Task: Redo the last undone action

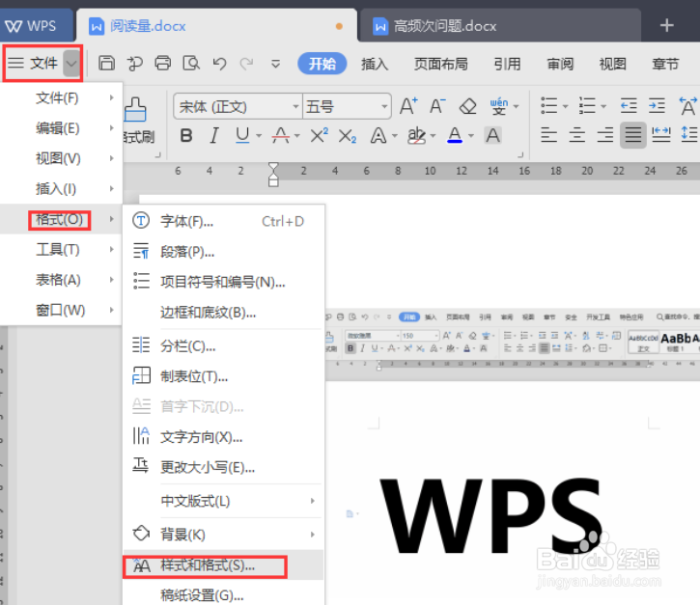Action: (x=246, y=64)
